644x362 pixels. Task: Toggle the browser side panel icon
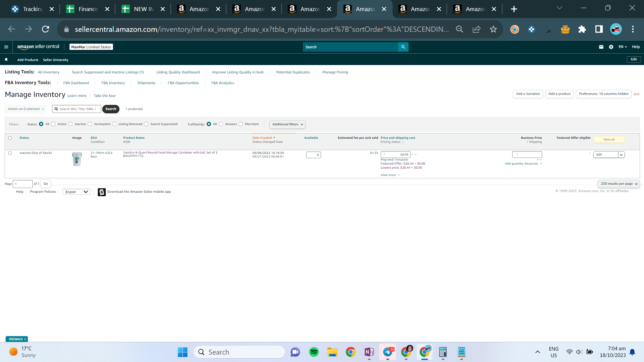tap(599, 29)
